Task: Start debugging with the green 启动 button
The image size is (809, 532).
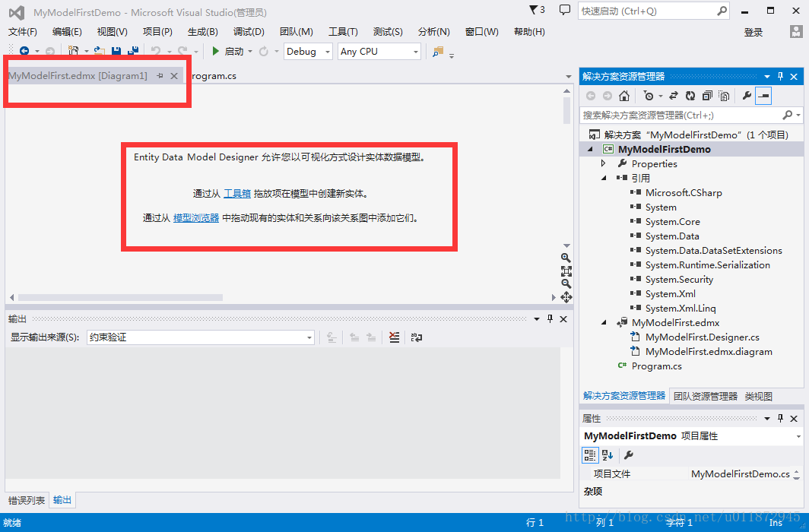Action: point(228,51)
